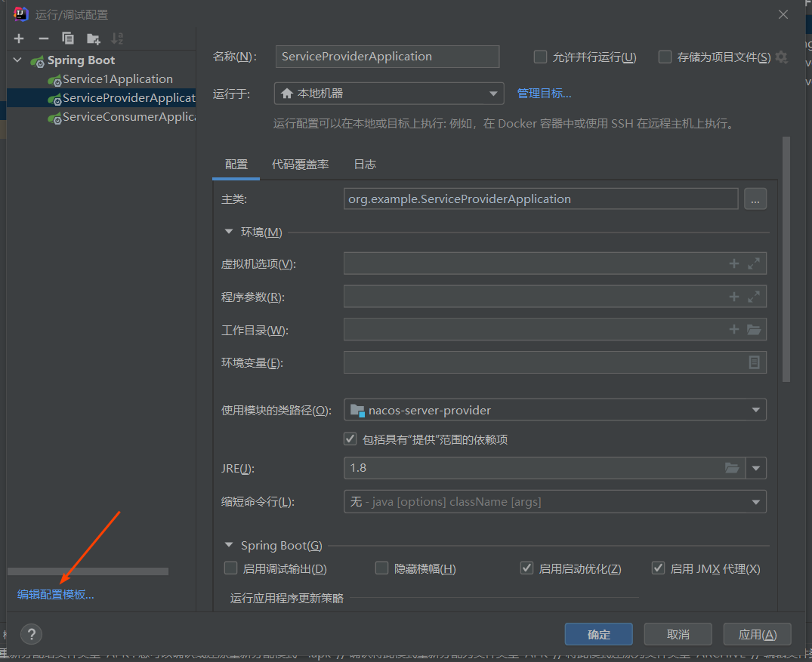Close the 运行/调试配置 dialog
Viewport: 812px width, 662px height.
[x=783, y=14]
